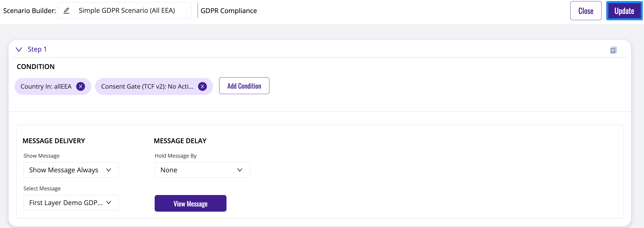This screenshot has height=228, width=644.
Task: Click the Update button
Action: coord(624,11)
